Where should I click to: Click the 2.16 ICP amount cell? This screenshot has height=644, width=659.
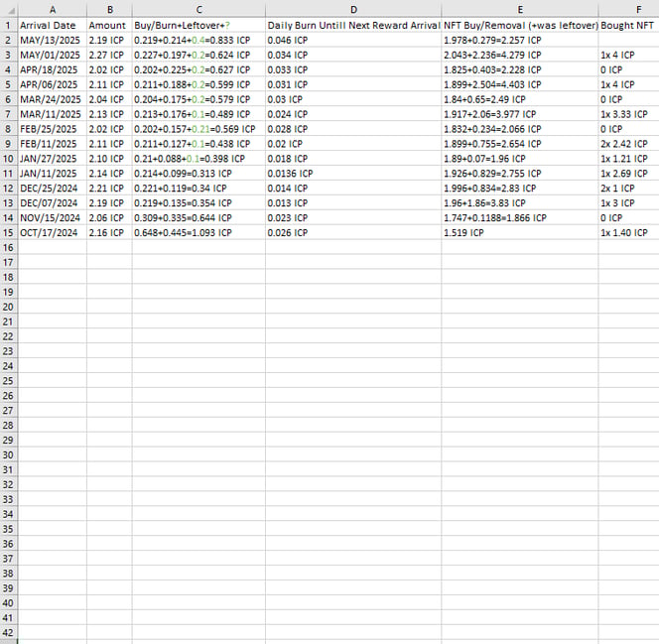tap(109, 233)
